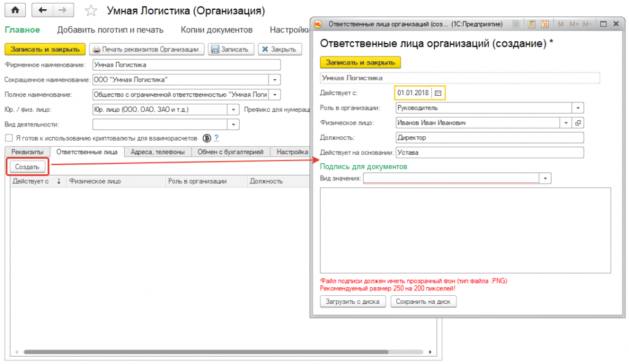The width and height of the screenshot is (629, 364).
Task: Click Загрузить с диска button
Action: point(353,301)
